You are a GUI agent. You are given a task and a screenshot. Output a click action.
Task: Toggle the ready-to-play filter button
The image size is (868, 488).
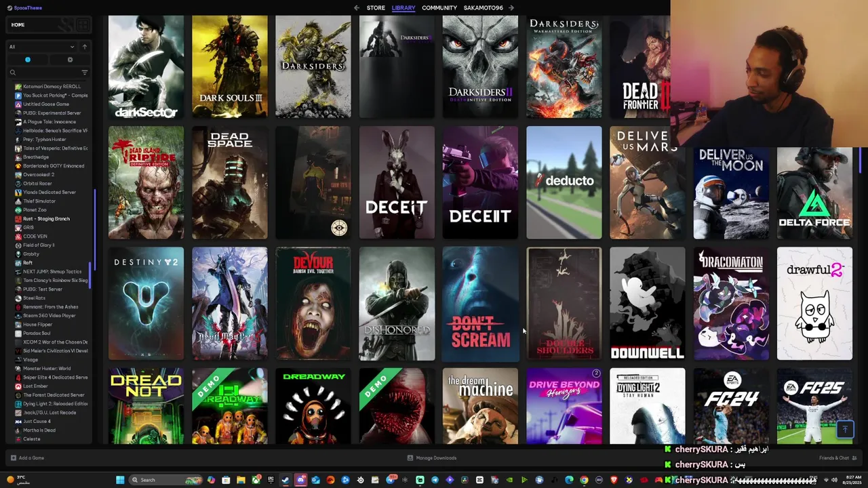(x=70, y=60)
